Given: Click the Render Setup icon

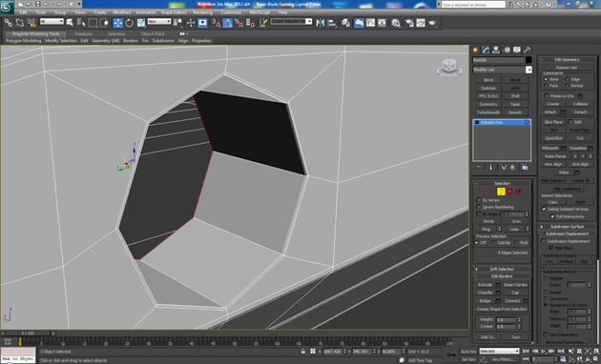Looking at the screenshot, I should tap(409, 23).
